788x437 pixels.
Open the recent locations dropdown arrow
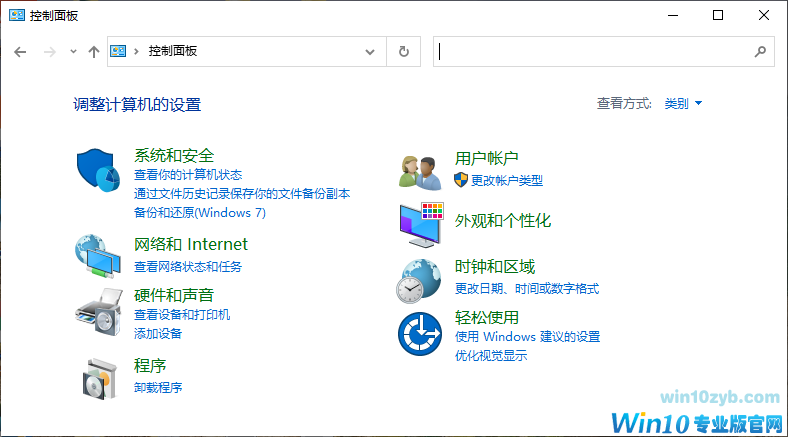coord(73,51)
